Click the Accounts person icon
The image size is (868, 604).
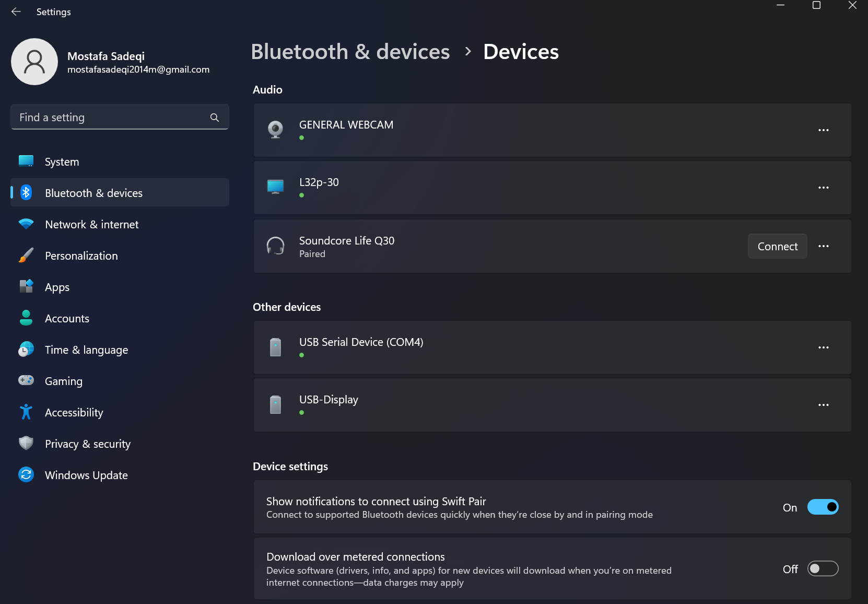(x=26, y=318)
